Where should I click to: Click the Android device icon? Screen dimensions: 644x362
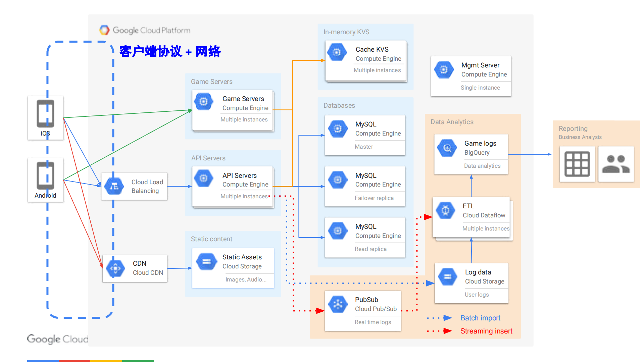point(45,175)
